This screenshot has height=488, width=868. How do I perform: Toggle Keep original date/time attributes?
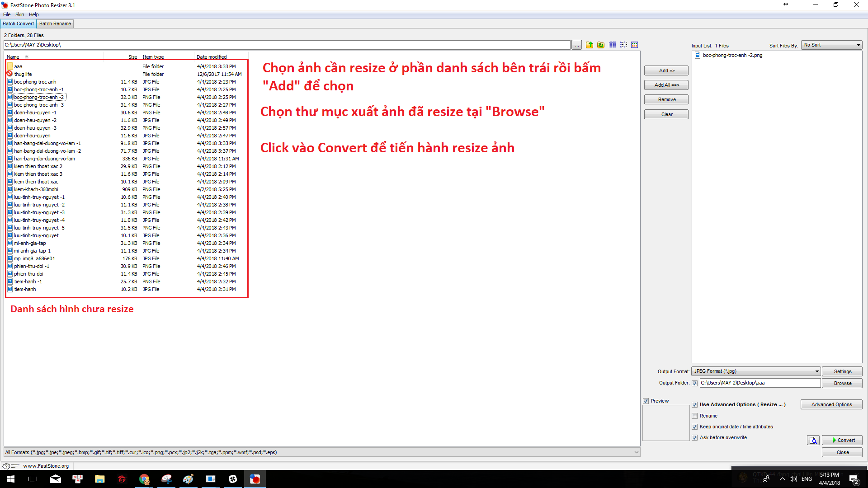pyautogui.click(x=695, y=427)
